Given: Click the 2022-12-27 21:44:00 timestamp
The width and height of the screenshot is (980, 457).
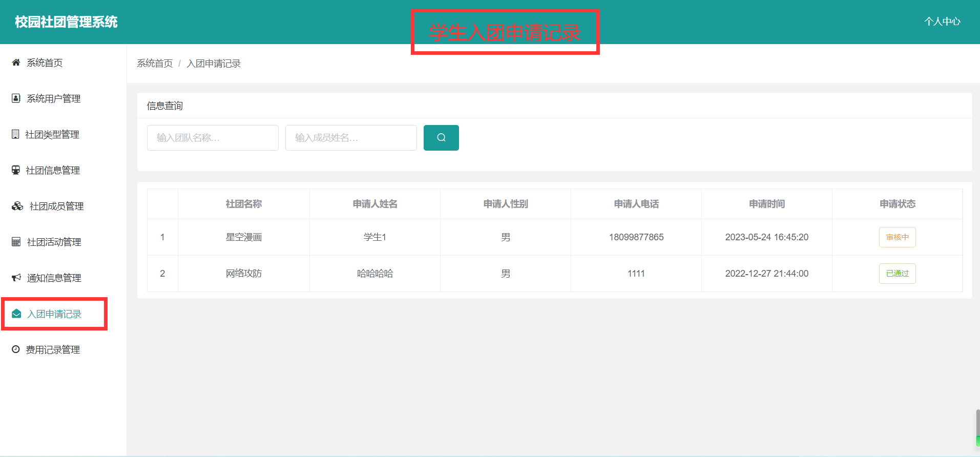Looking at the screenshot, I should point(767,274).
